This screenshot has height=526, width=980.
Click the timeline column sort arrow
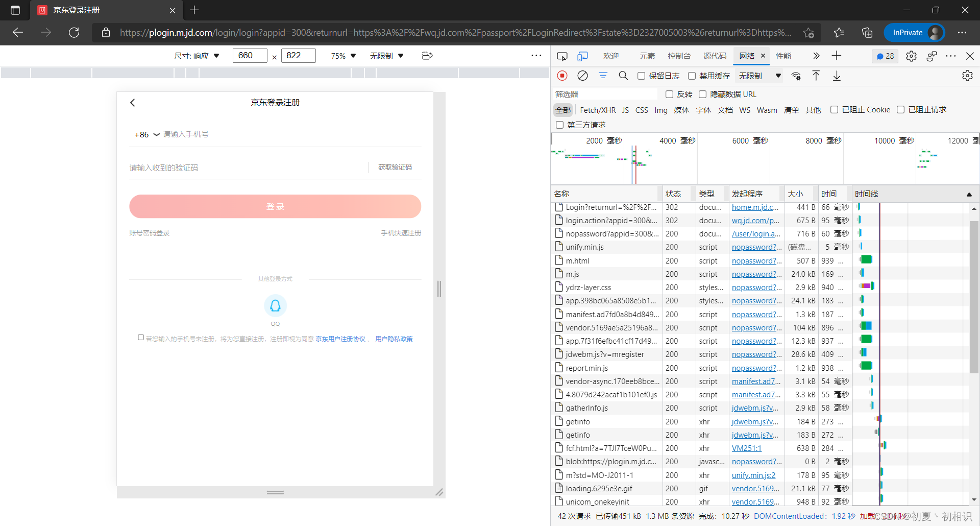969,194
